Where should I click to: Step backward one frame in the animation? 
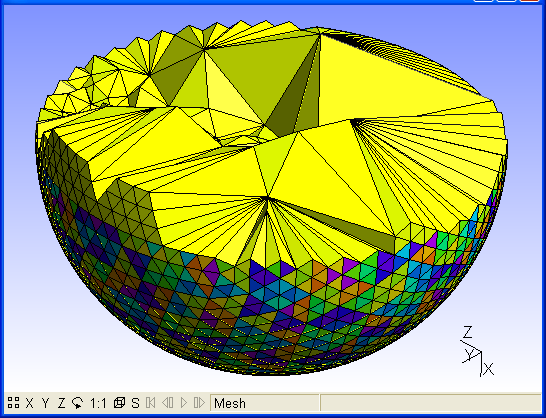(167, 403)
